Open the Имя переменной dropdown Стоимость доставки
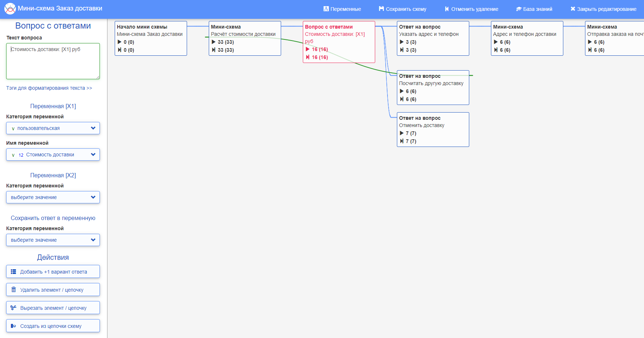The height and width of the screenshot is (338, 644). (x=53, y=155)
